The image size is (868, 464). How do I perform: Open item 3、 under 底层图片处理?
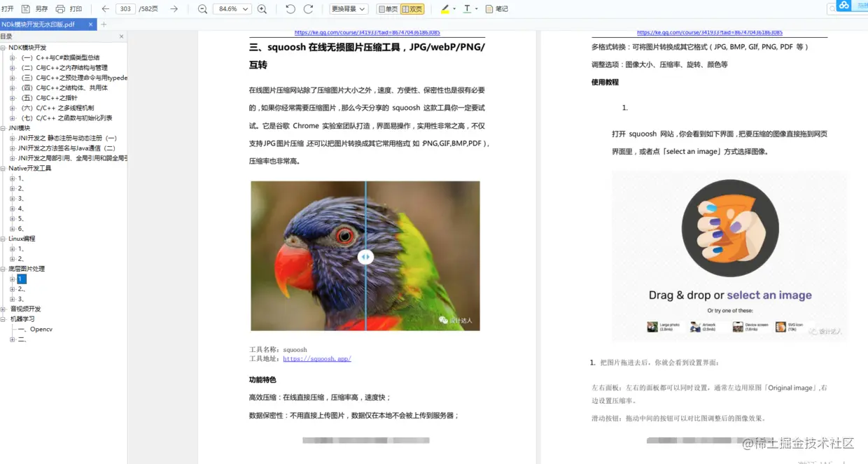click(x=22, y=299)
